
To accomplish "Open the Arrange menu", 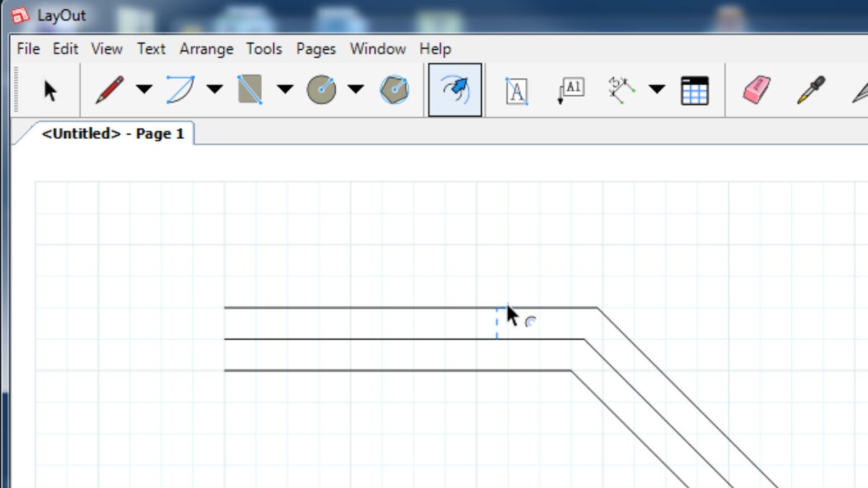I will click(x=206, y=49).
